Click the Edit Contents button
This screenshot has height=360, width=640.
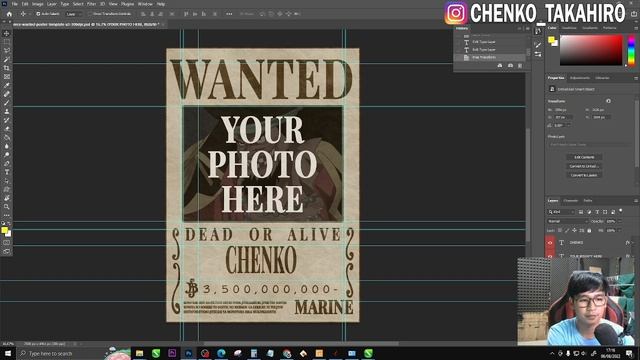pos(584,157)
